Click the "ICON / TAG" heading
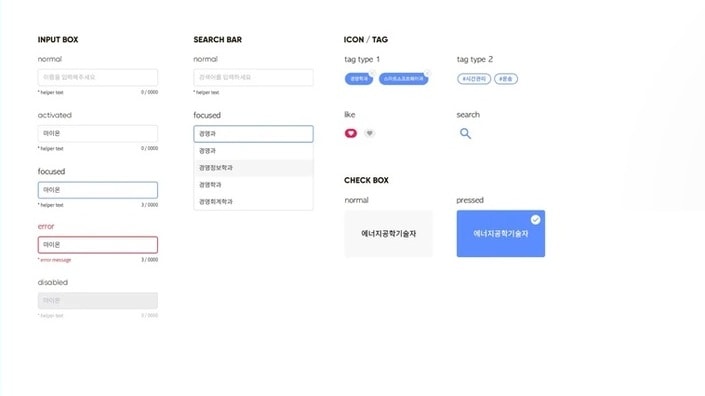 pyautogui.click(x=366, y=40)
